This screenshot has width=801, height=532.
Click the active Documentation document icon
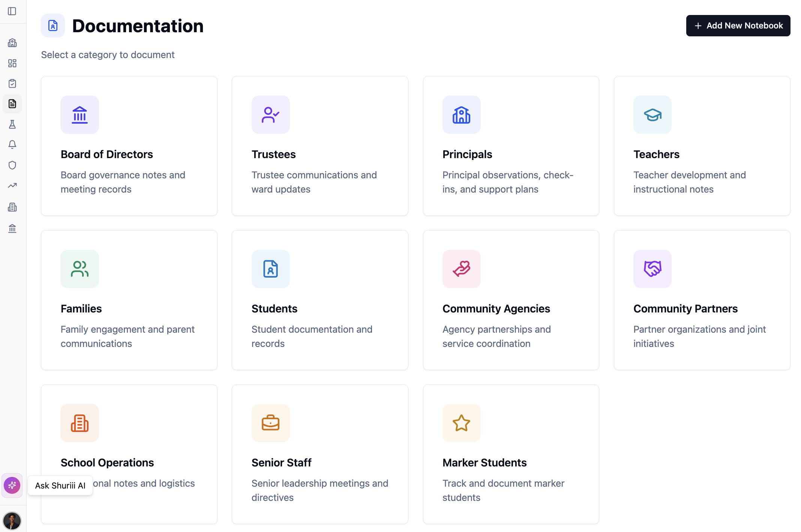tap(12, 104)
